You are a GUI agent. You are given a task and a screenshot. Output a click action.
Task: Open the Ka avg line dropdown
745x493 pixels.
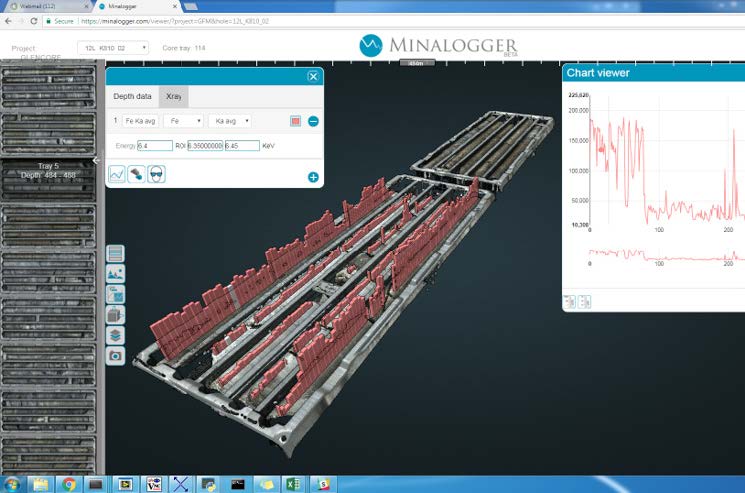(x=230, y=121)
